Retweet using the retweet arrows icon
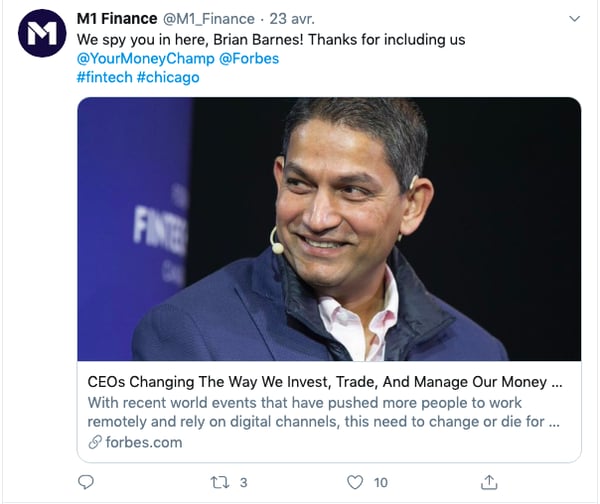This screenshot has width=600, height=504. [220, 482]
